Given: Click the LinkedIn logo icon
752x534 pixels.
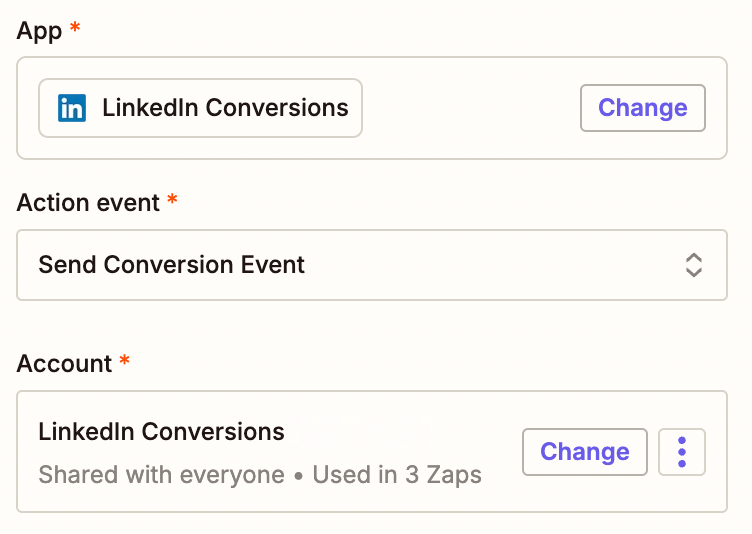Looking at the screenshot, I should tap(72, 108).
